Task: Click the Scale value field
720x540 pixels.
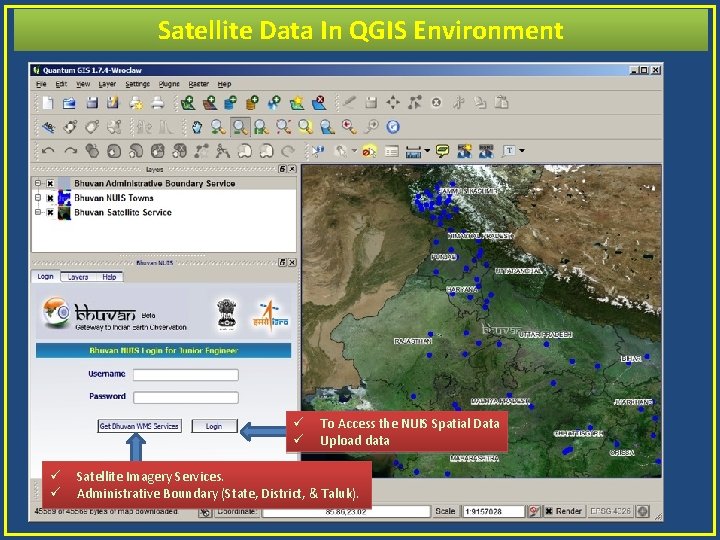Action: tap(494, 512)
